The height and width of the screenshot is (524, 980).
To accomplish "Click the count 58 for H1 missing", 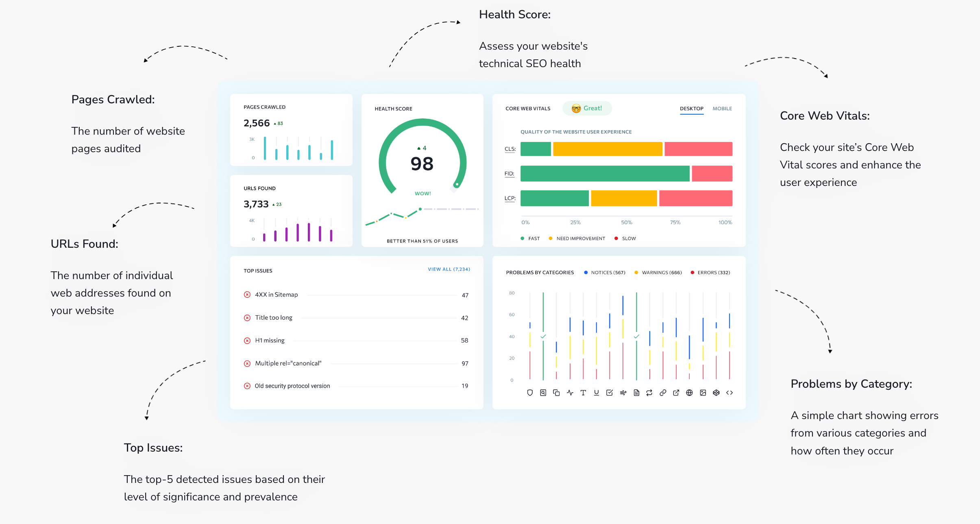I will 464,341.
